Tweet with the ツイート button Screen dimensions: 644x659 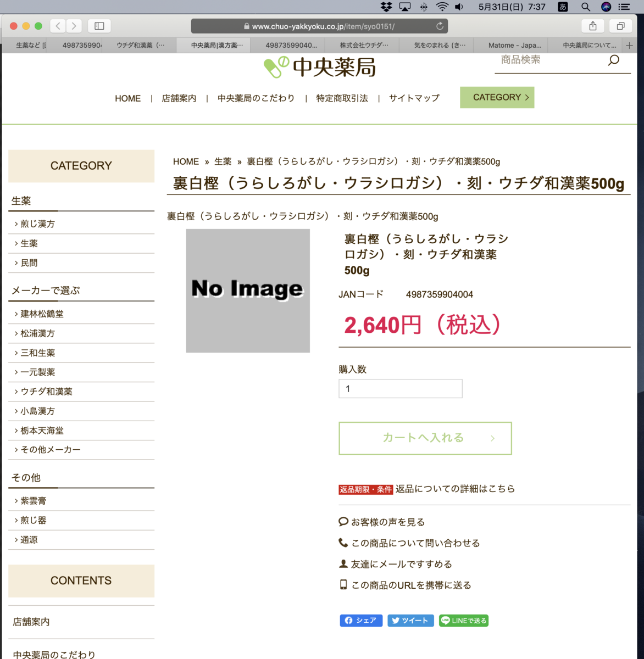410,621
